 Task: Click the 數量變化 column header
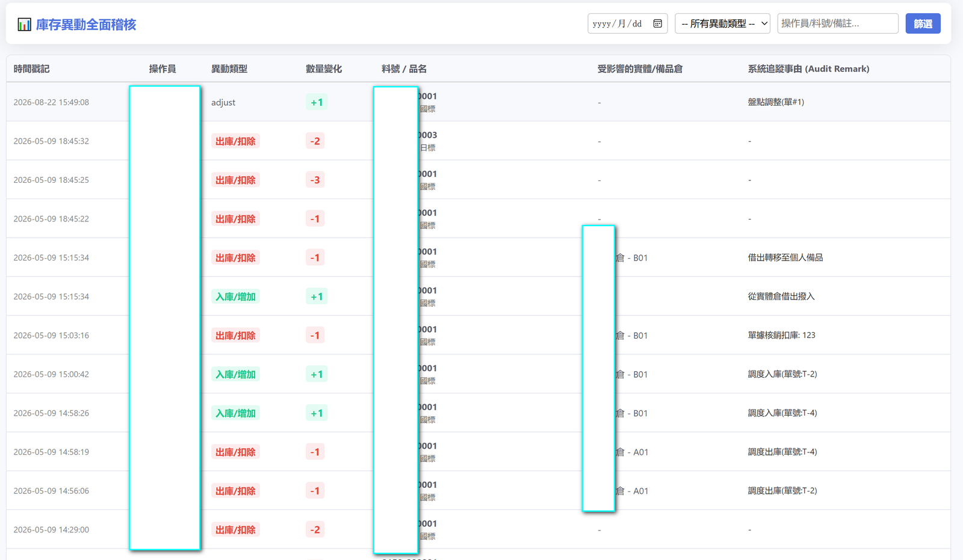click(x=324, y=69)
